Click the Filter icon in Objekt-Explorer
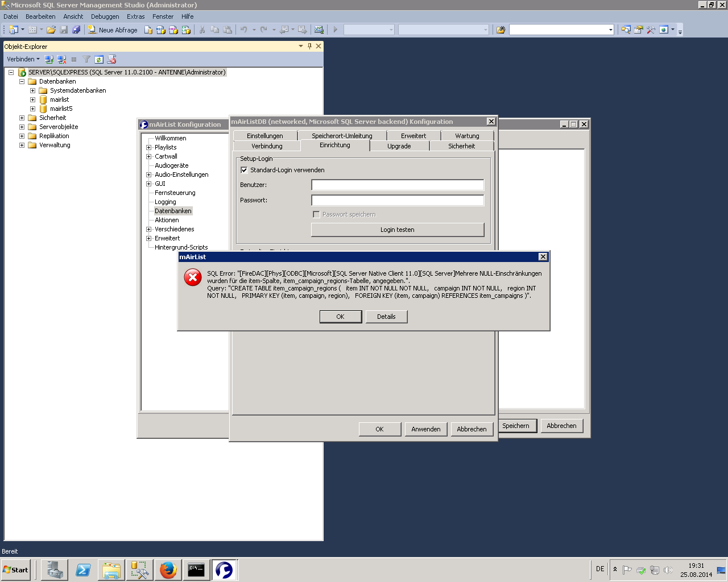This screenshot has width=728, height=582. click(x=86, y=59)
